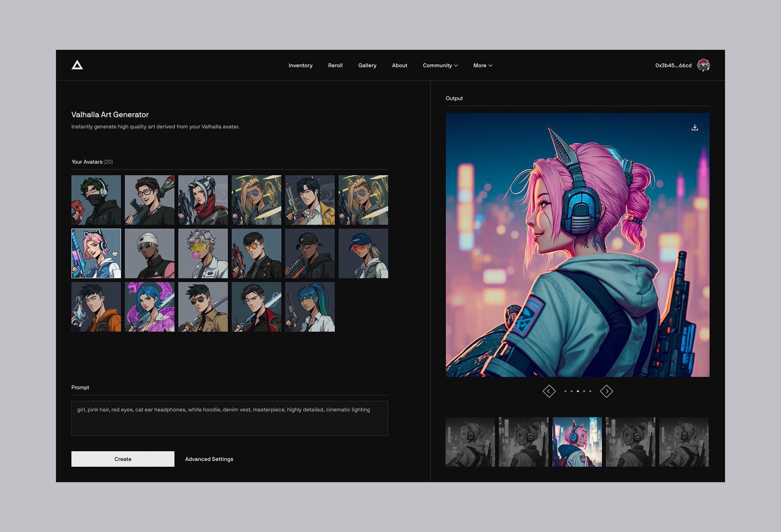Open the Inventory page
781x532 pixels.
(x=301, y=66)
